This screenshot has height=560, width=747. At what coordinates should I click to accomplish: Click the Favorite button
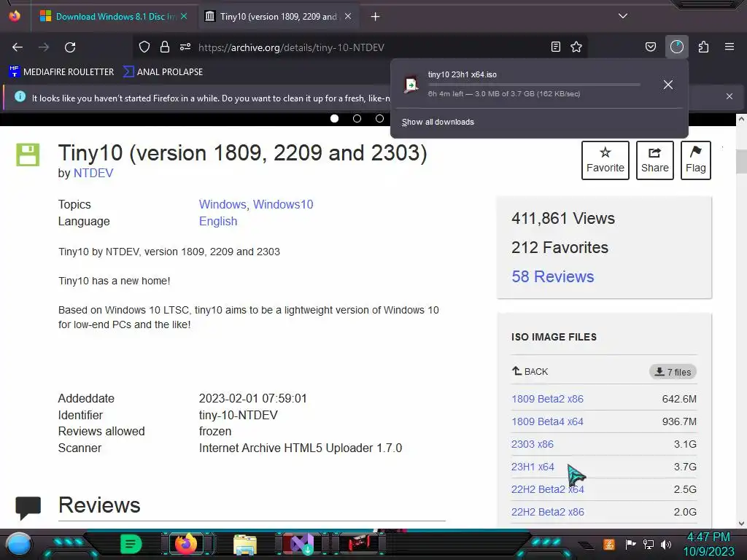tap(605, 160)
